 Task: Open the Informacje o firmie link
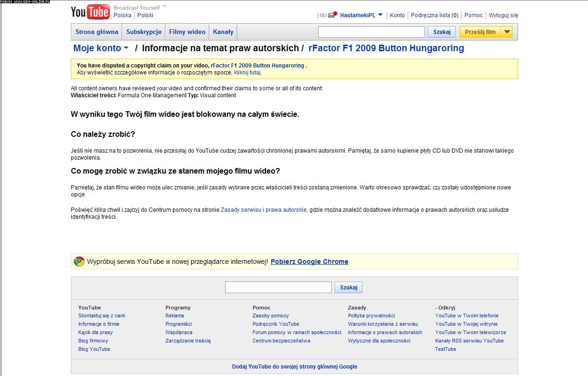pos(99,324)
